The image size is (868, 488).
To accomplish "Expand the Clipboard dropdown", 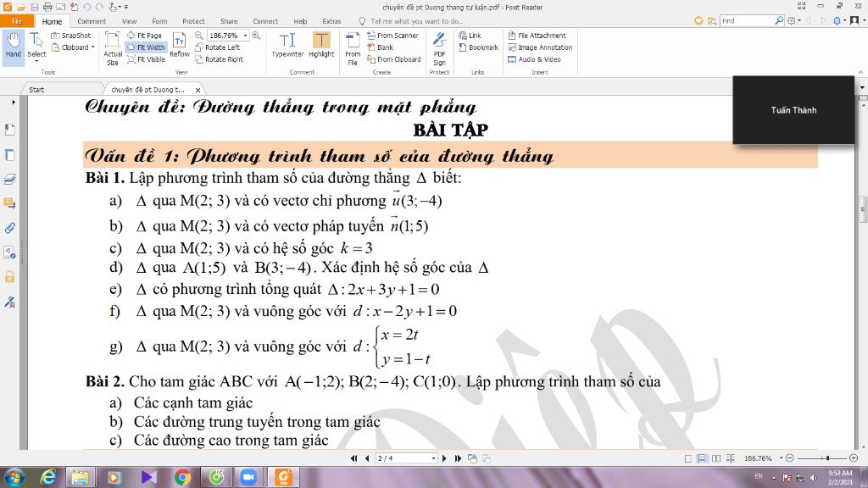I will click(x=93, y=47).
